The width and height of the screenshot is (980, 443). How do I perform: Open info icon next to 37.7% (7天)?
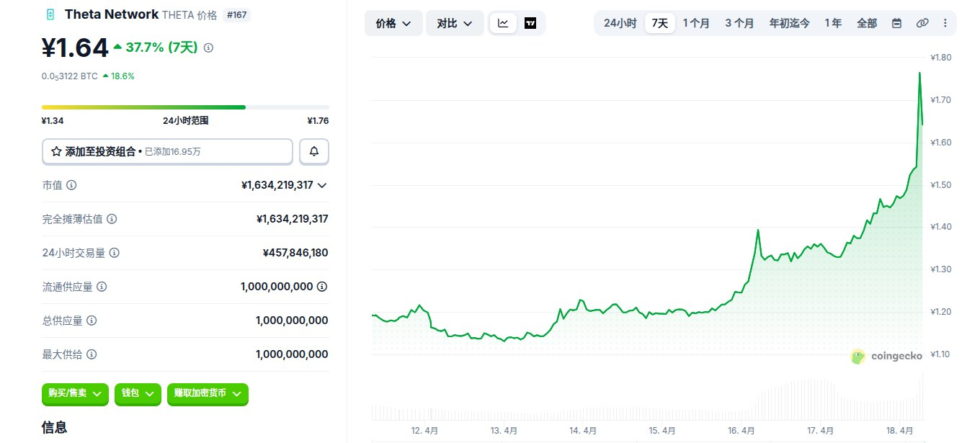click(209, 48)
